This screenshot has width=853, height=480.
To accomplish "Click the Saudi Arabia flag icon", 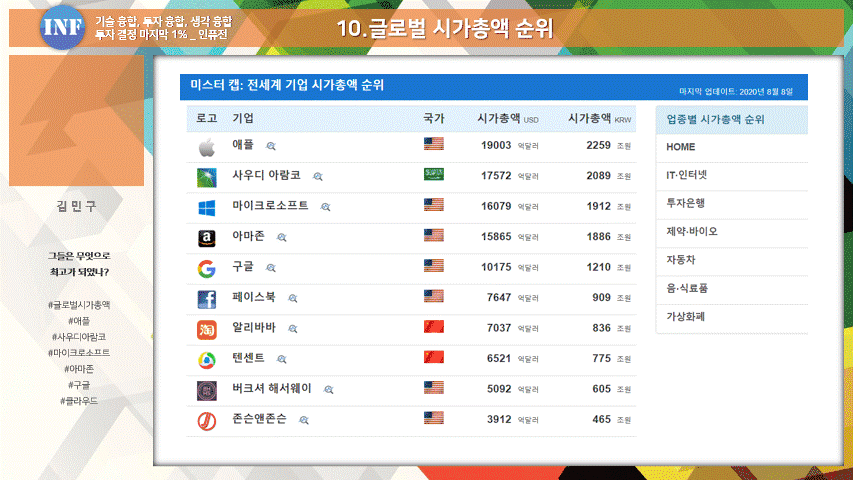I will (x=434, y=174).
